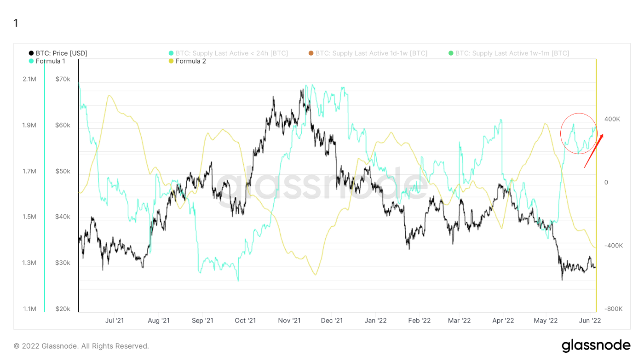The image size is (644, 362).
Task: Click the red arrow annotation on the chart
Action: [594, 150]
